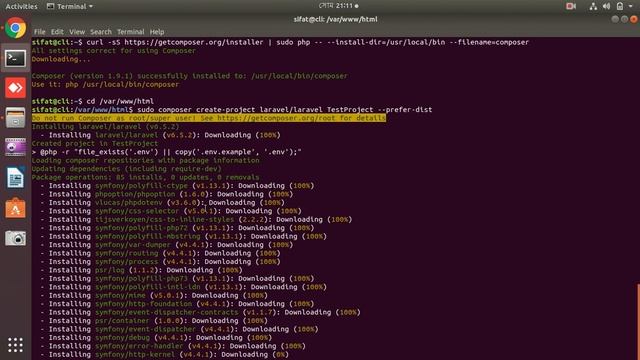This screenshot has height=360, width=640.
Task: Click the battery status icon
Action: point(620,6)
